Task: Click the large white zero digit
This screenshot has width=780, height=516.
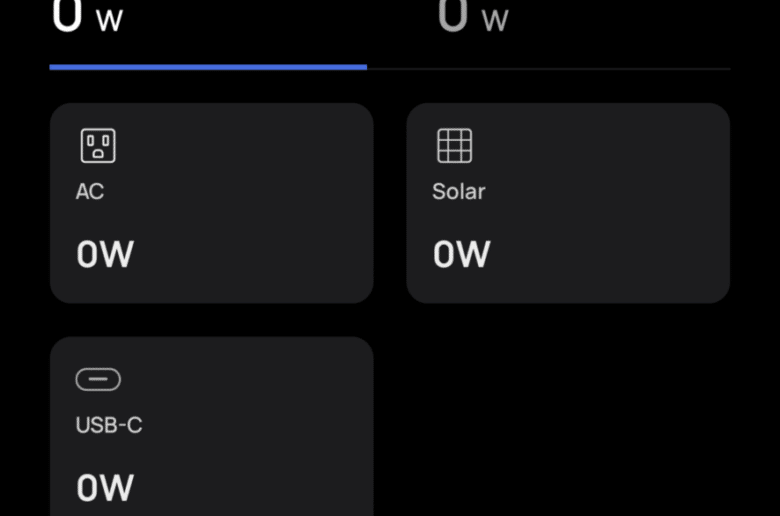Action: [67, 15]
